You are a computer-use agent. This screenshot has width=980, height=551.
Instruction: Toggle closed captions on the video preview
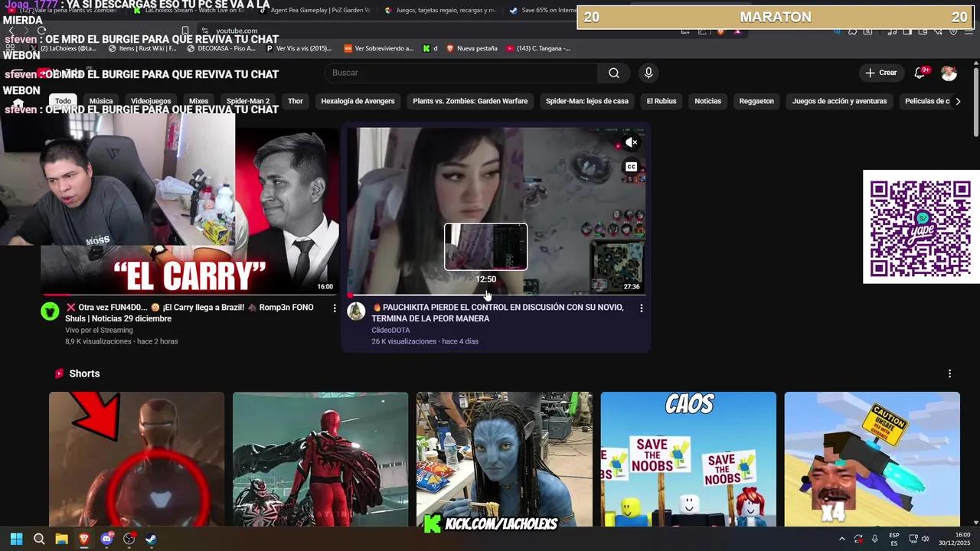coord(630,166)
